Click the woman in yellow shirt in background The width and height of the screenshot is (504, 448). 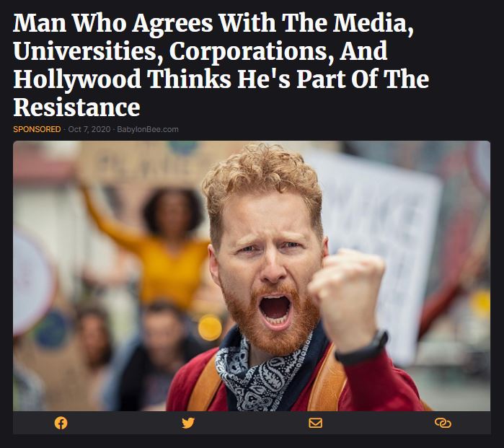pos(162,245)
